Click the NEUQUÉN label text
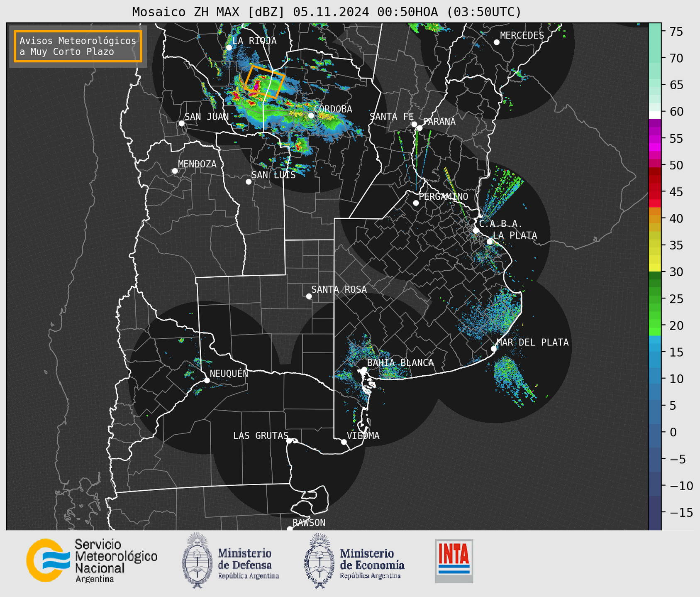700x597 pixels. (229, 373)
